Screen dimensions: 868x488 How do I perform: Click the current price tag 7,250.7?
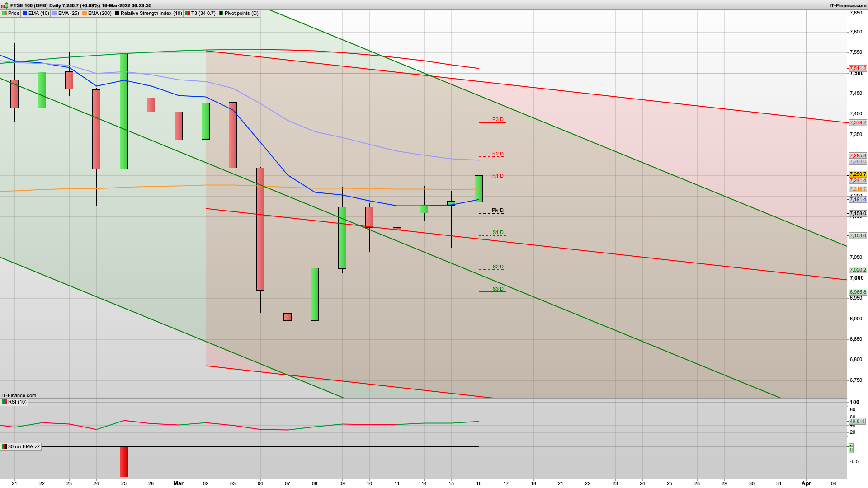858,174
